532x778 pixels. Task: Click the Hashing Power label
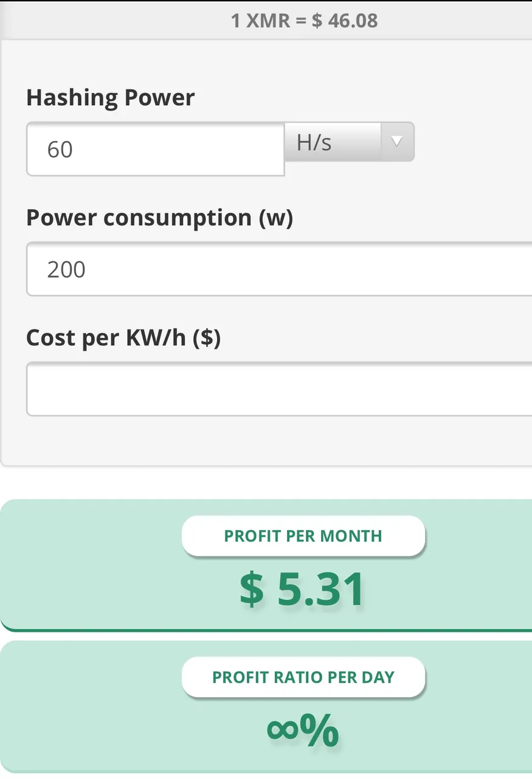(111, 97)
